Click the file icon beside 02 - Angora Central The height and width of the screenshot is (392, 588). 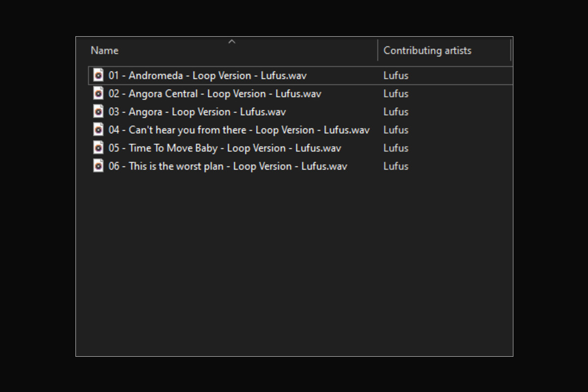tap(98, 94)
